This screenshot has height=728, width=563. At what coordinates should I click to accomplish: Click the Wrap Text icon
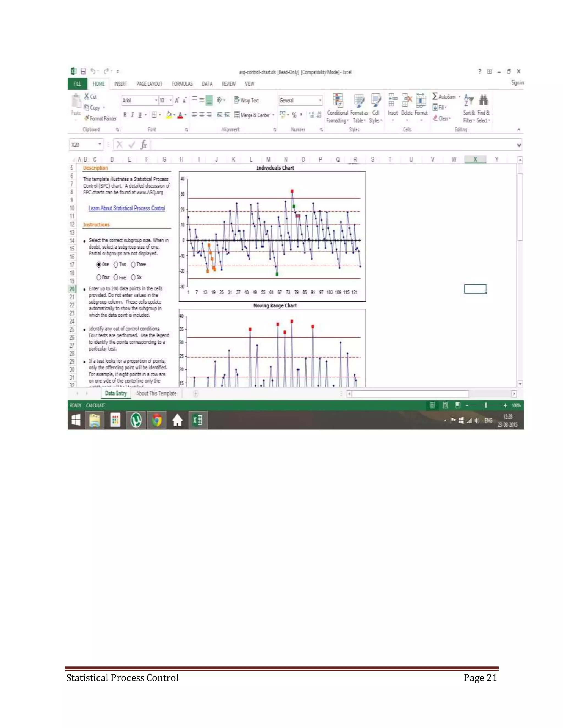pyautogui.click(x=237, y=100)
